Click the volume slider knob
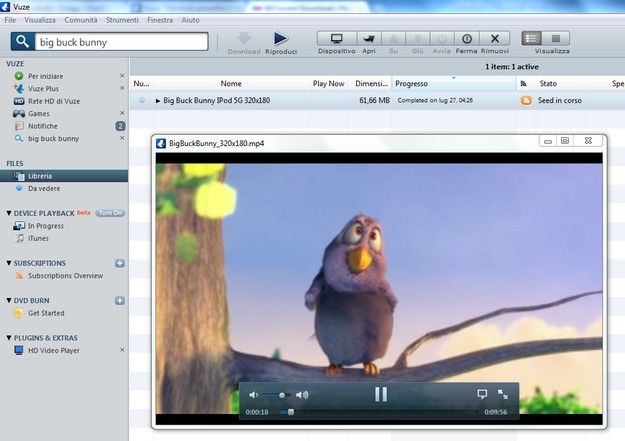This screenshot has width=625, height=441. pyautogui.click(x=282, y=395)
